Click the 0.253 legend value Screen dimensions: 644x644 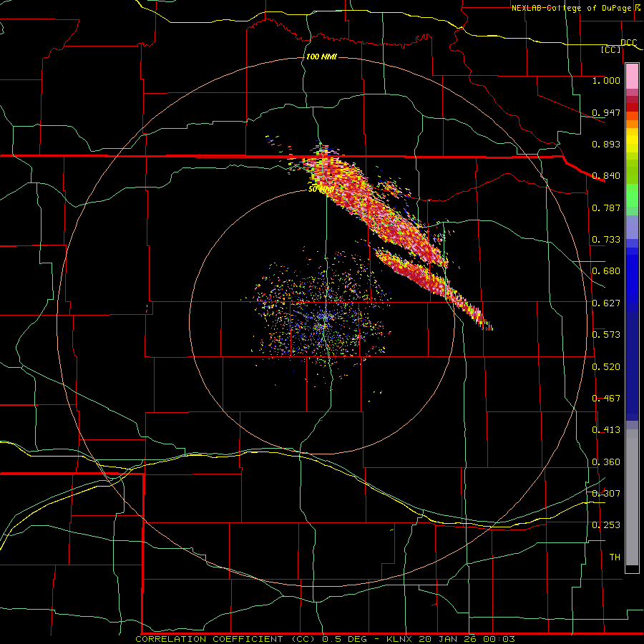(606, 525)
